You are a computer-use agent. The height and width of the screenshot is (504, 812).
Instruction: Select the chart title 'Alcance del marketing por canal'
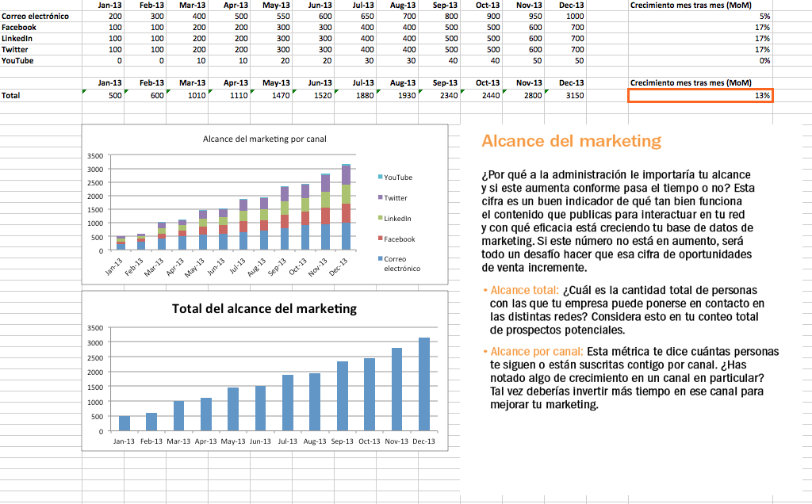pyautogui.click(x=266, y=139)
